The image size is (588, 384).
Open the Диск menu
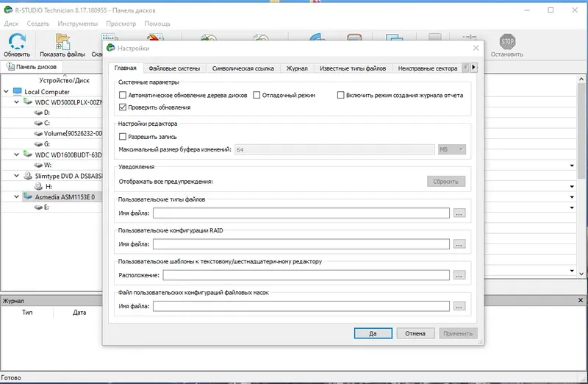(x=11, y=24)
